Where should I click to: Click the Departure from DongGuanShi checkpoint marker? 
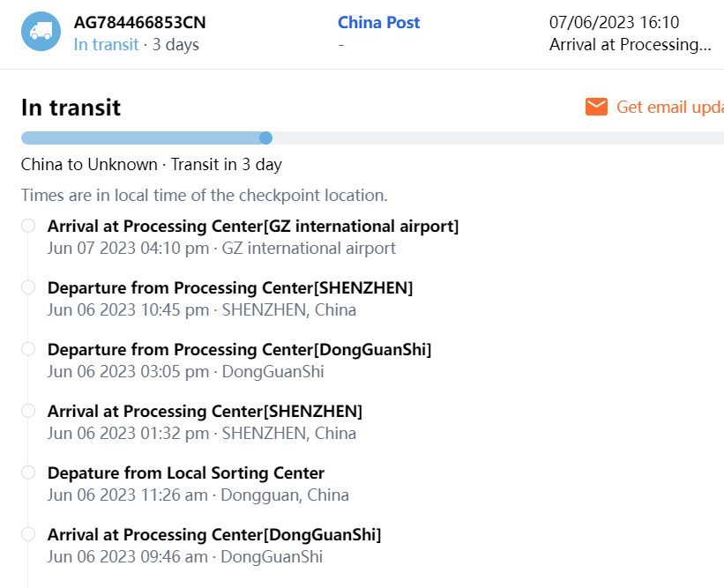click(x=28, y=349)
